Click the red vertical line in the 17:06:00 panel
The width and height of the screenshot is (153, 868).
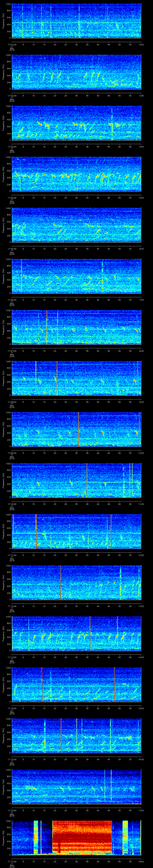pyautogui.click(x=22, y=276)
